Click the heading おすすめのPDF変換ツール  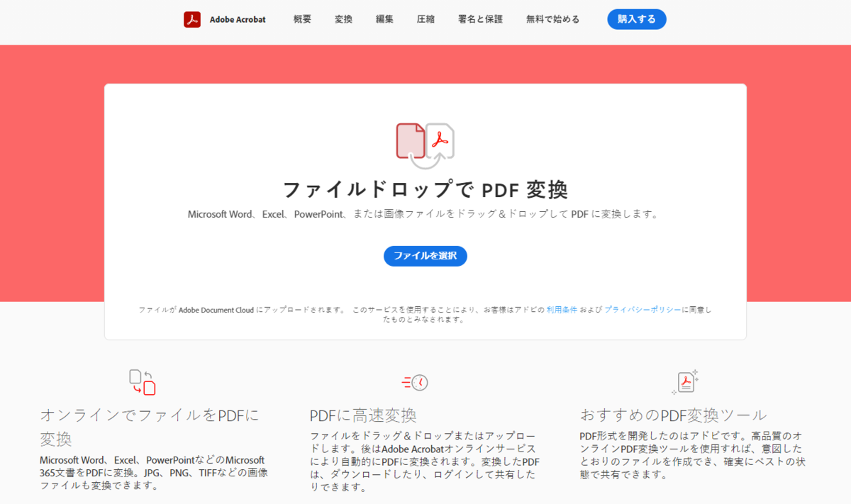click(x=673, y=415)
